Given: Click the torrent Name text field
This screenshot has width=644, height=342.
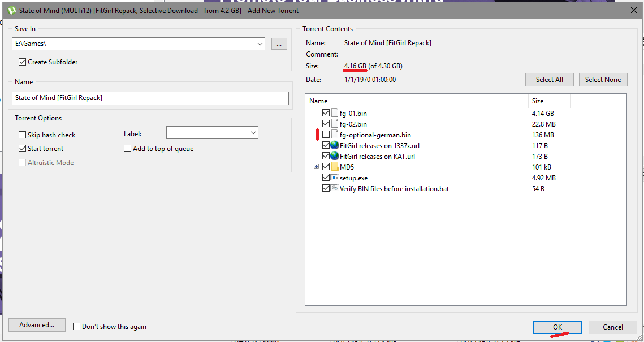Looking at the screenshot, I should coord(150,98).
